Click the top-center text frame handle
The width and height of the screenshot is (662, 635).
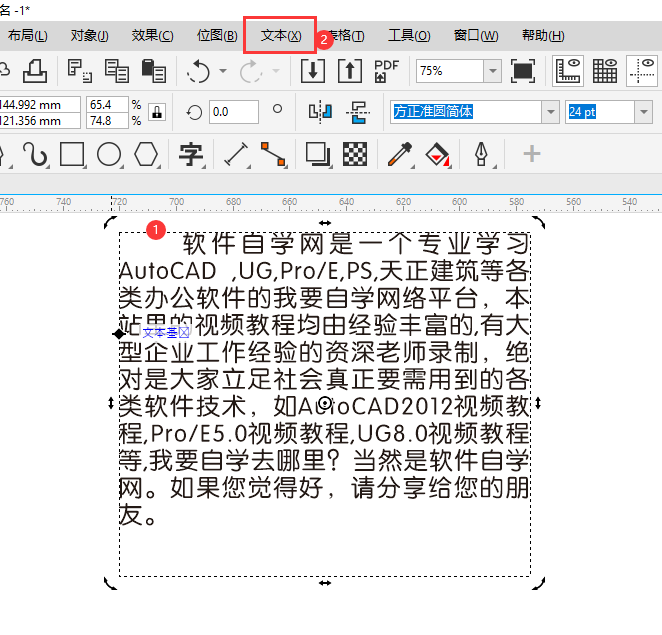[325, 223]
